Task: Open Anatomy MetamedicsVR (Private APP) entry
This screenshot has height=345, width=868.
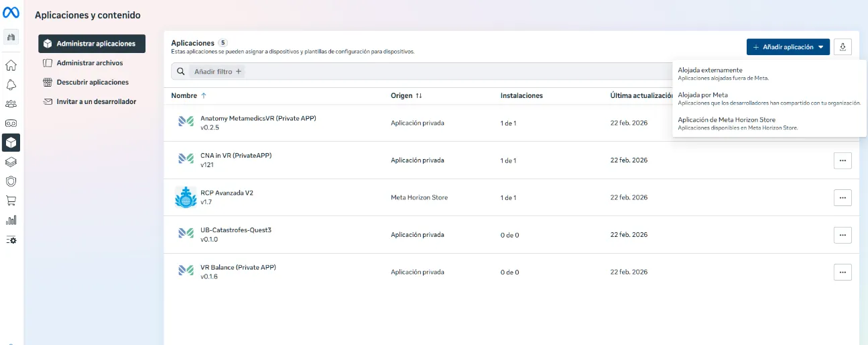Action: (258, 118)
